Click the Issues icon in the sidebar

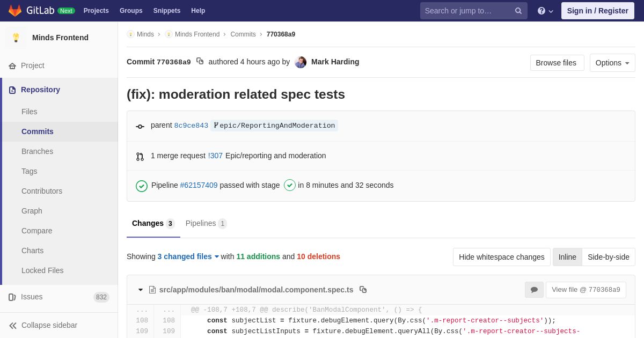[12, 297]
